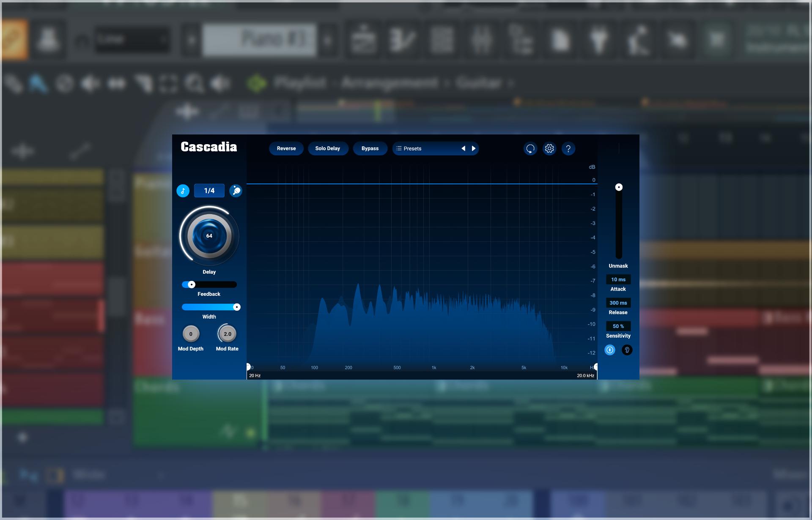
Task: Click the tap tempo icon beside 1/4
Action: coord(236,191)
